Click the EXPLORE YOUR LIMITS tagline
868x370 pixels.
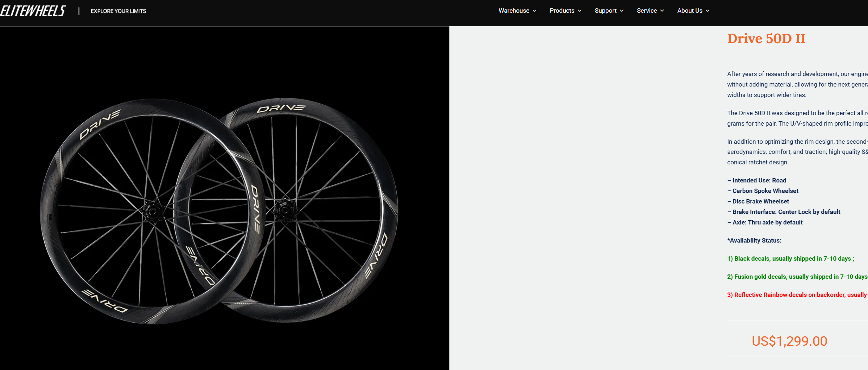pos(118,11)
